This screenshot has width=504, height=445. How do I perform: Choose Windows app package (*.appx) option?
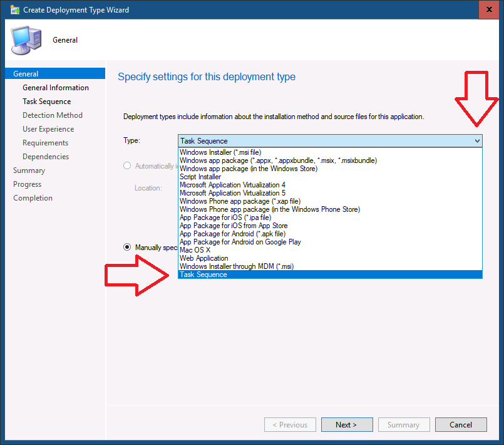tap(330, 160)
